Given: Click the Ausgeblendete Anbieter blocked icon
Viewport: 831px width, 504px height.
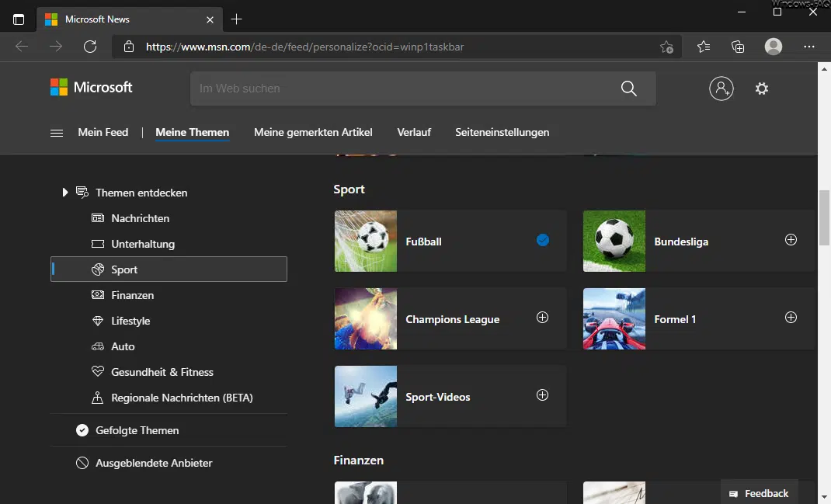Looking at the screenshot, I should [82, 463].
